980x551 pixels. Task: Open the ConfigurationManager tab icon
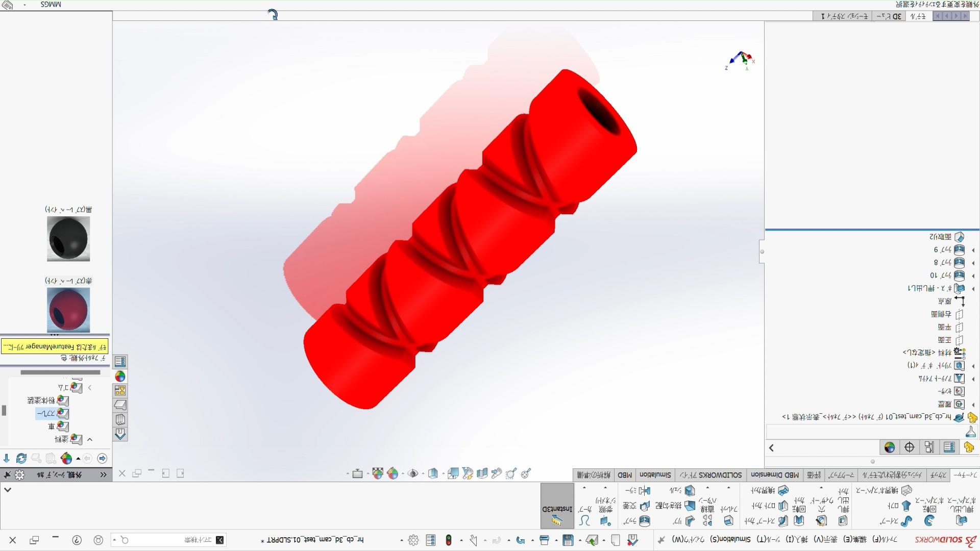coord(929,447)
